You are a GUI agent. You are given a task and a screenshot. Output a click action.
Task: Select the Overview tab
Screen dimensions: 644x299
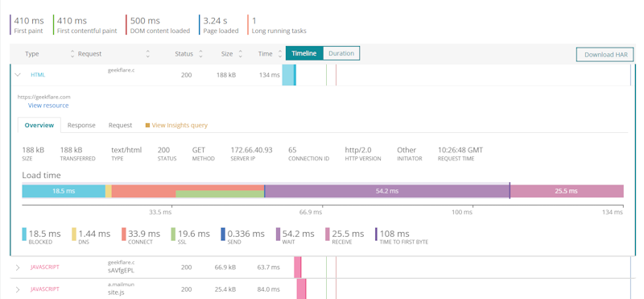(x=39, y=126)
